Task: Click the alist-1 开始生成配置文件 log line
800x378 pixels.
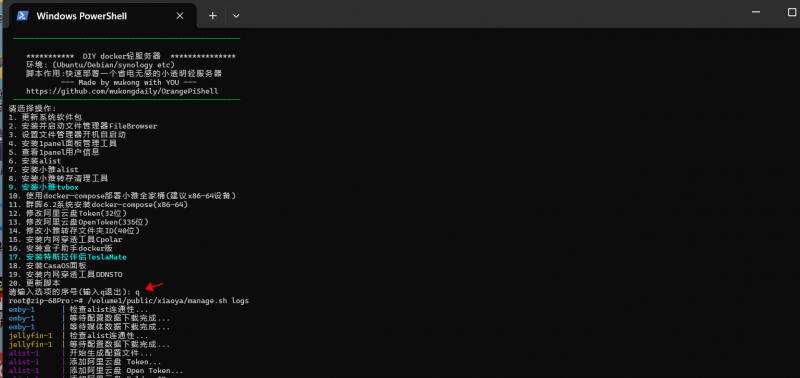Action: coord(81,353)
